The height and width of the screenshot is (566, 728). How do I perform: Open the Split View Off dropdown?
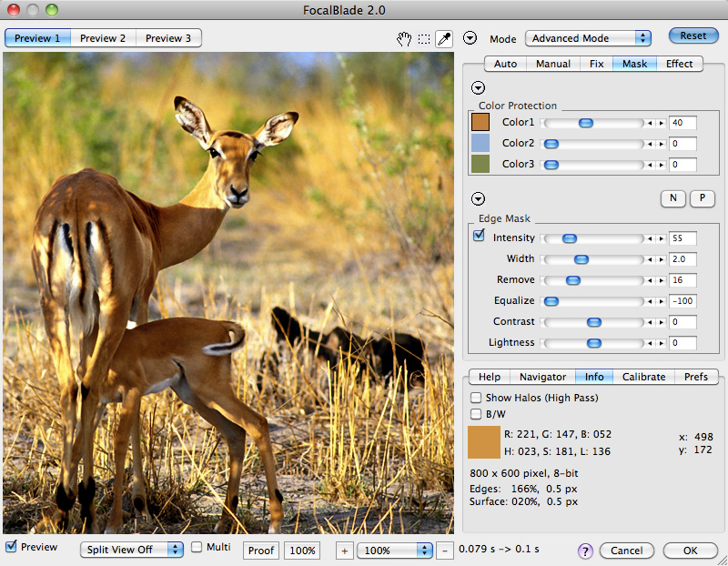pyautogui.click(x=131, y=550)
